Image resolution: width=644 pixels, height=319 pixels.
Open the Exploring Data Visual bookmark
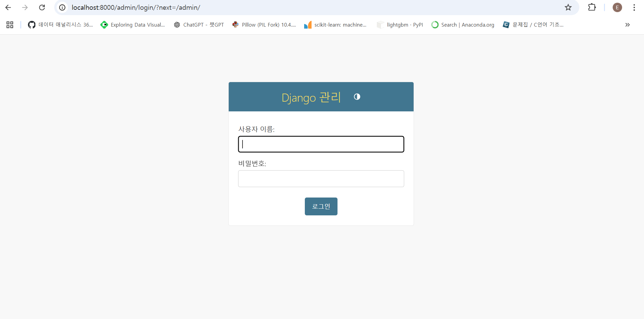pos(133,25)
